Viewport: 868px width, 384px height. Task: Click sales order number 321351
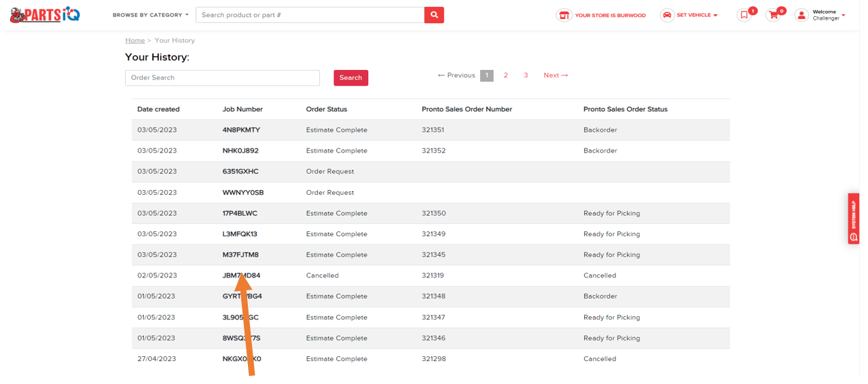coord(433,130)
